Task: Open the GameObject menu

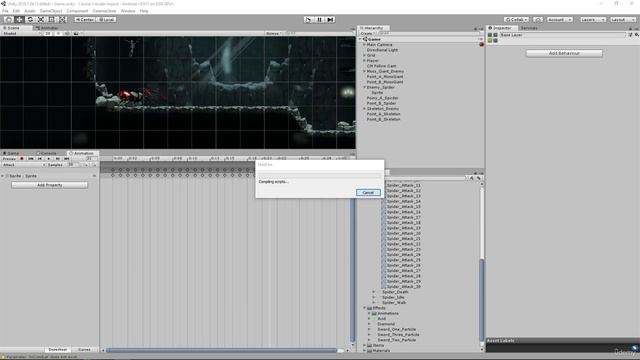Action: pos(51,11)
